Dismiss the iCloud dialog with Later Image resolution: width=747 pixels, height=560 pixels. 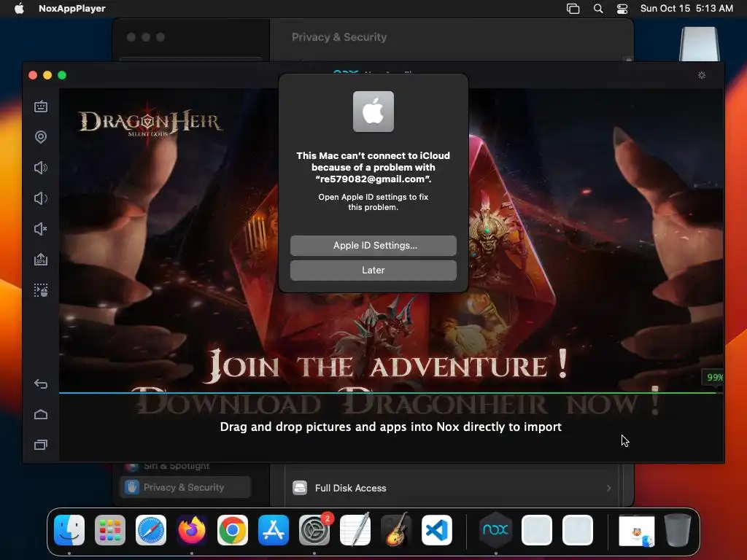pos(373,270)
